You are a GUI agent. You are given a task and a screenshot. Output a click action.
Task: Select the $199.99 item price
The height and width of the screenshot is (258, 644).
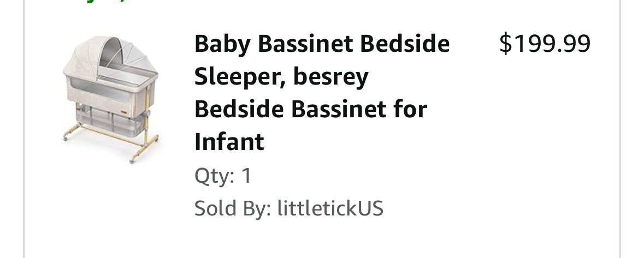point(545,44)
